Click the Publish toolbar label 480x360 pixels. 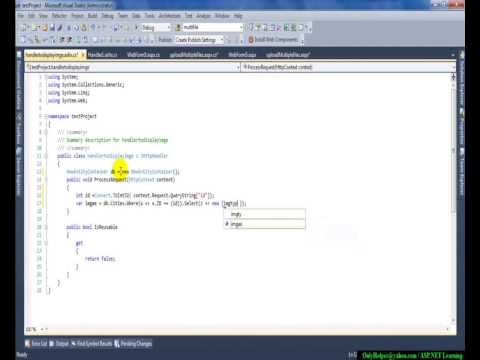tap(165, 40)
